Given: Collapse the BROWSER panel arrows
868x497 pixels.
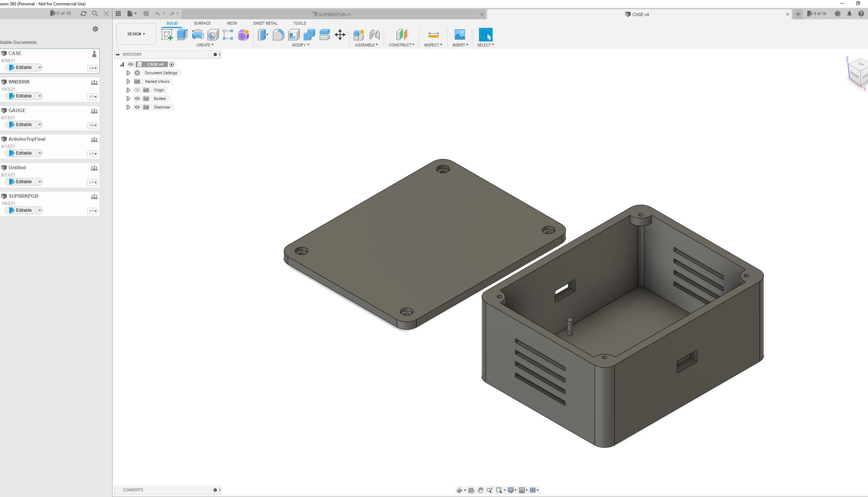Looking at the screenshot, I should (118, 54).
